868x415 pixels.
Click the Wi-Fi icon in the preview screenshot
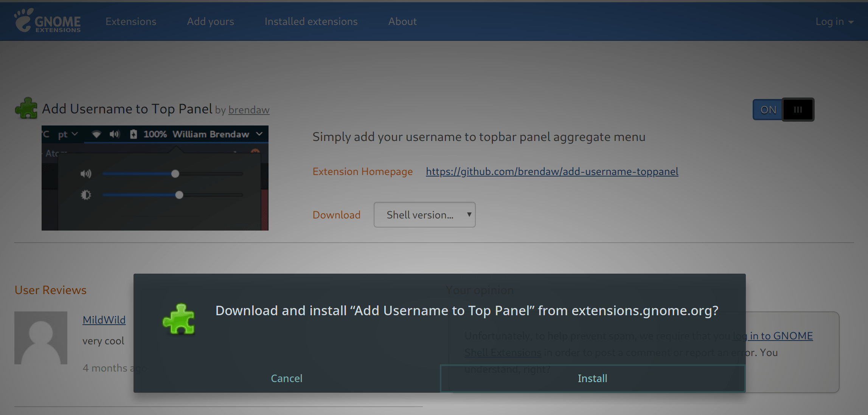96,134
